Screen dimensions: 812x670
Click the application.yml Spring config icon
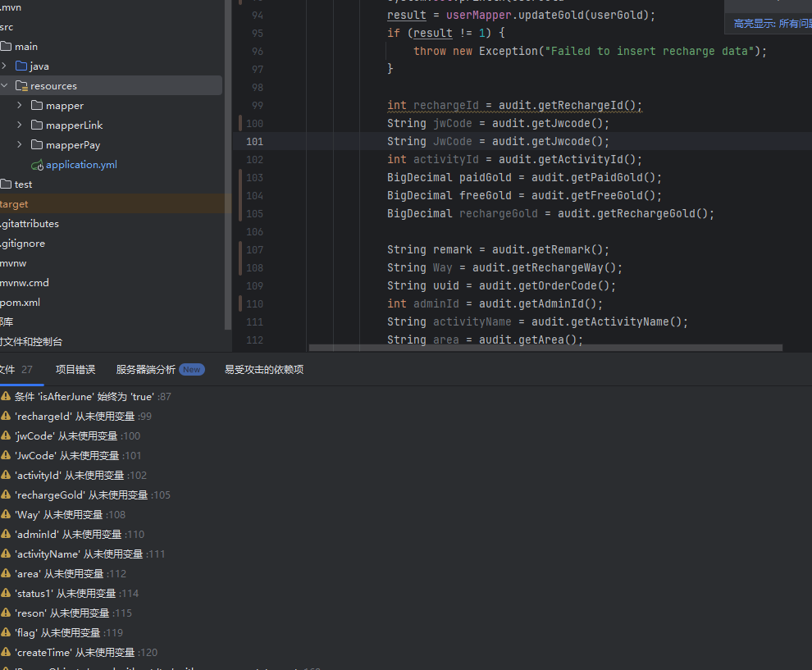click(37, 165)
